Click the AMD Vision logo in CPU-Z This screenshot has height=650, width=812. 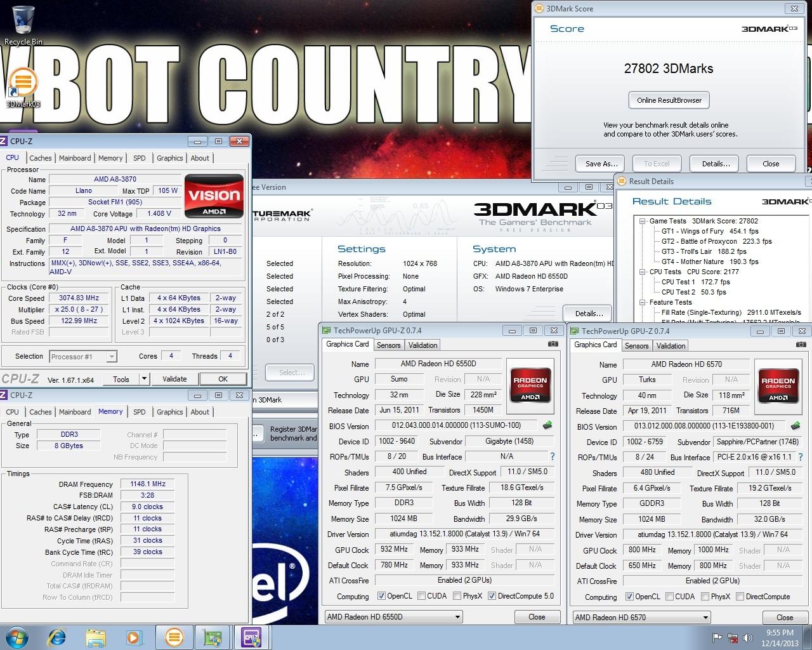tap(214, 196)
